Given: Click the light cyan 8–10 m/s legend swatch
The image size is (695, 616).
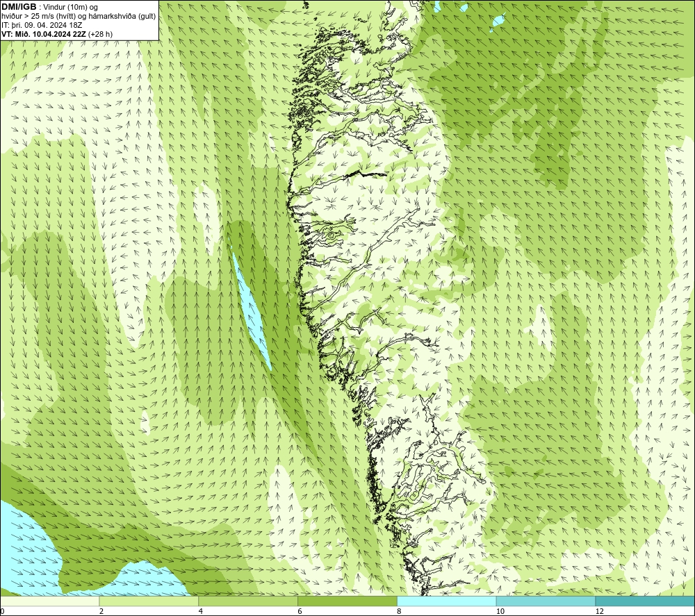Looking at the screenshot, I should coord(447,601).
